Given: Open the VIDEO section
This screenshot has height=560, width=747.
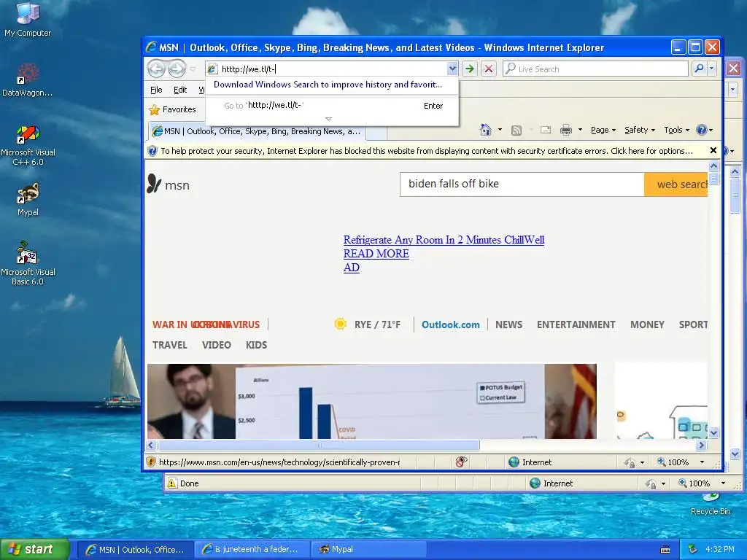Looking at the screenshot, I should pos(216,345).
